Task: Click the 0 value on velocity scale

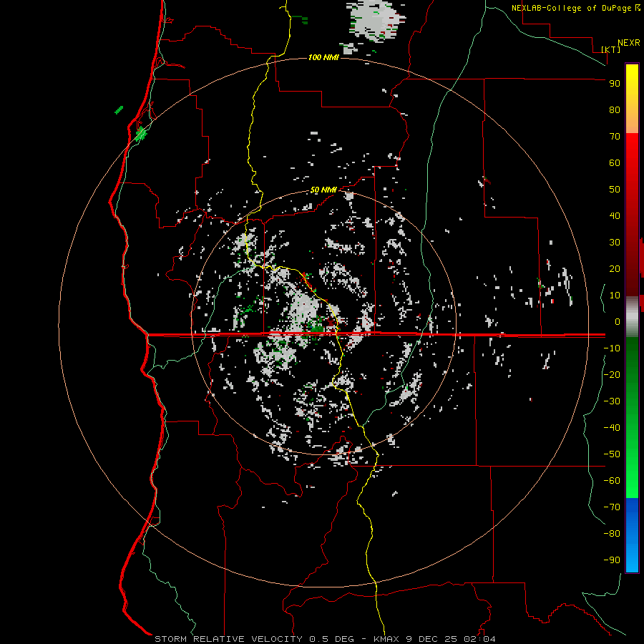Action: [x=618, y=321]
